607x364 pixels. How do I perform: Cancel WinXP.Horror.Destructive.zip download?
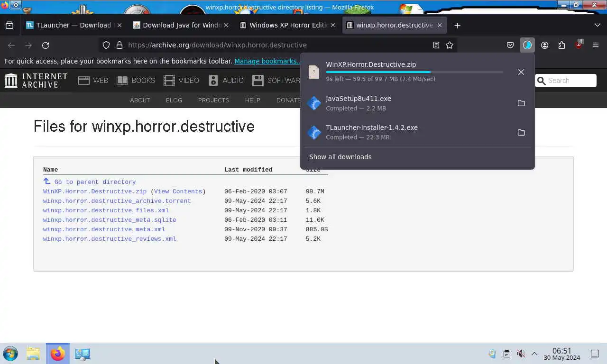521,72
